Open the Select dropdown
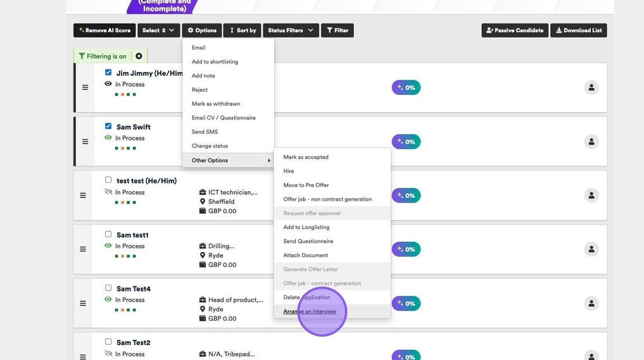The height and width of the screenshot is (360, 644). point(158,30)
